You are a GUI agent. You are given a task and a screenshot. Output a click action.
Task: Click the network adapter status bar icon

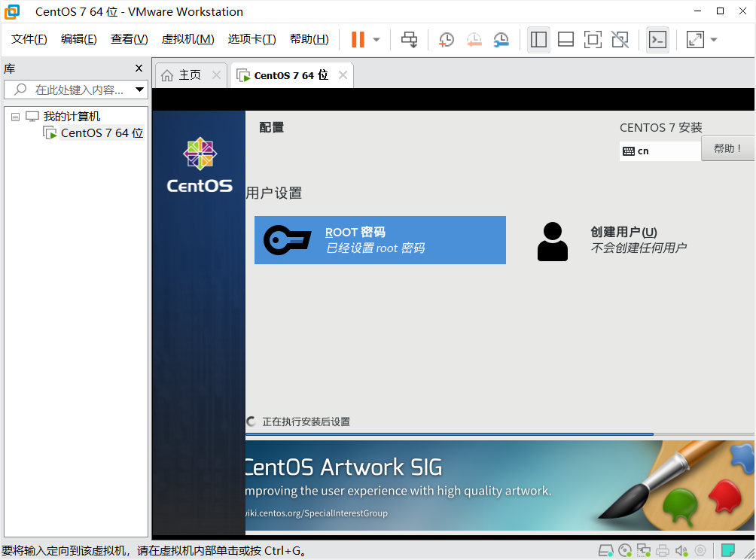click(x=644, y=550)
